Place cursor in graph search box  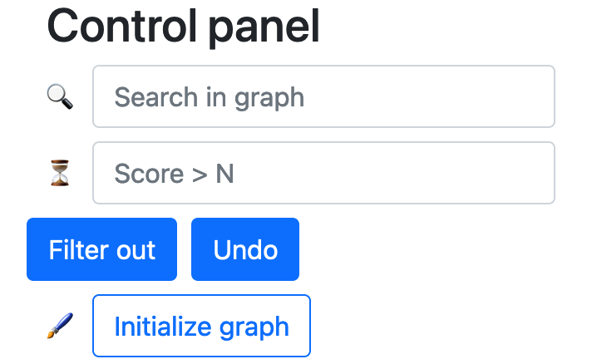click(x=323, y=96)
